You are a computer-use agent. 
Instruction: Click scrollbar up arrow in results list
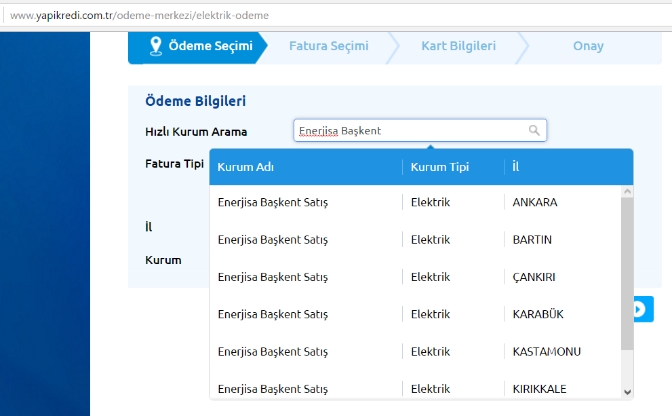[627, 192]
